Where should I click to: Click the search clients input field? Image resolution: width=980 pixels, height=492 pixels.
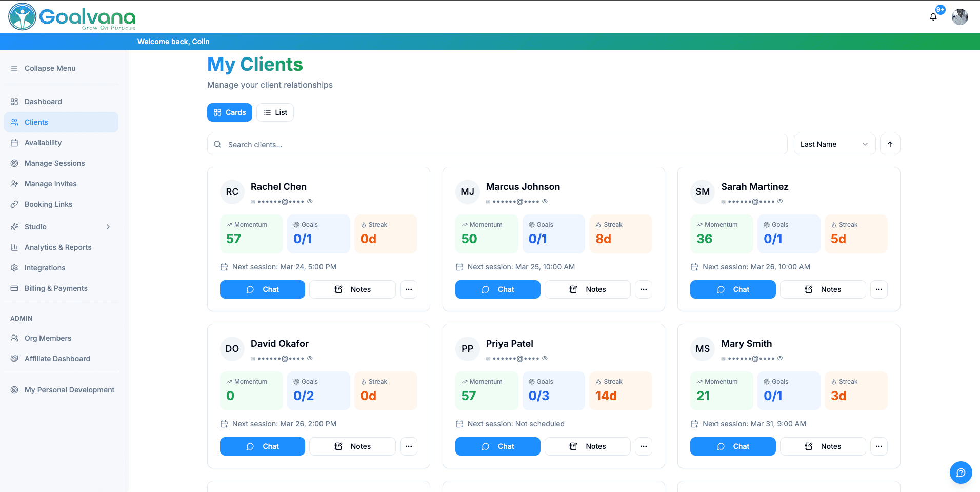point(497,144)
